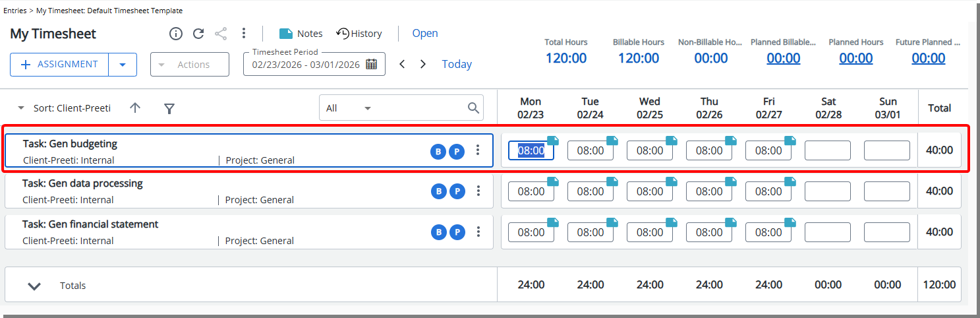This screenshot has width=980, height=318.
Task: Open the calendar picker for Timesheet Period
Action: [x=372, y=65]
